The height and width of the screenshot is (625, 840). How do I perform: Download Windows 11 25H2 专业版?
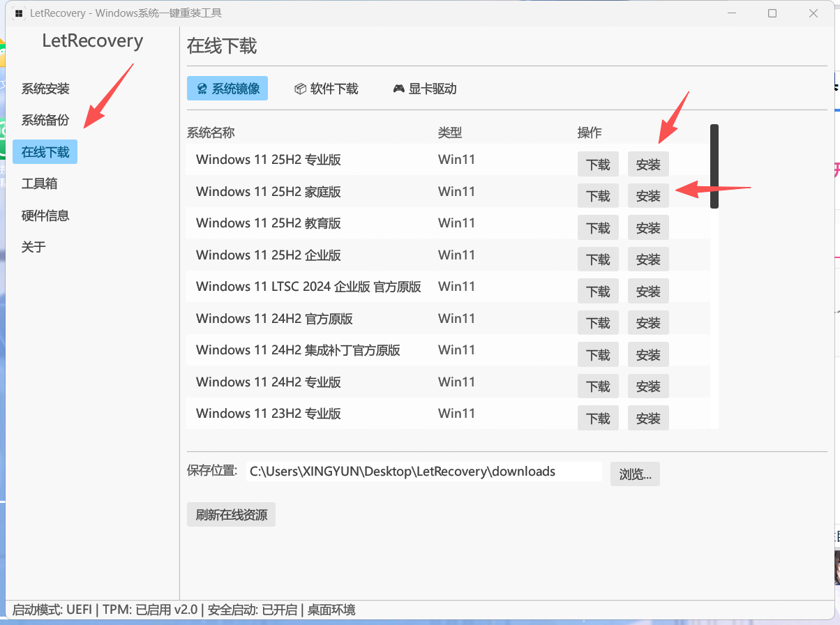click(x=598, y=165)
